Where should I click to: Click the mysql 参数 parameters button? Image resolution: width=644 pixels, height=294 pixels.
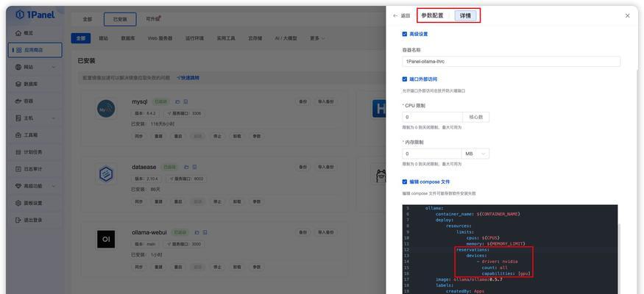point(257,136)
